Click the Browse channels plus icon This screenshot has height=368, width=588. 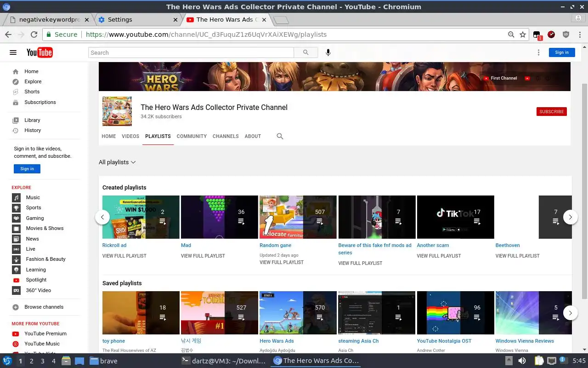pos(16,307)
